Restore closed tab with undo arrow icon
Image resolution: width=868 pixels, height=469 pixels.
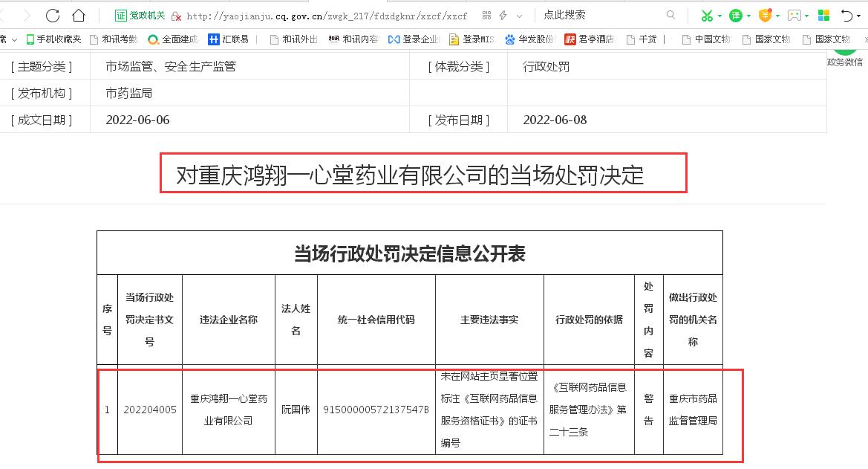(846, 15)
